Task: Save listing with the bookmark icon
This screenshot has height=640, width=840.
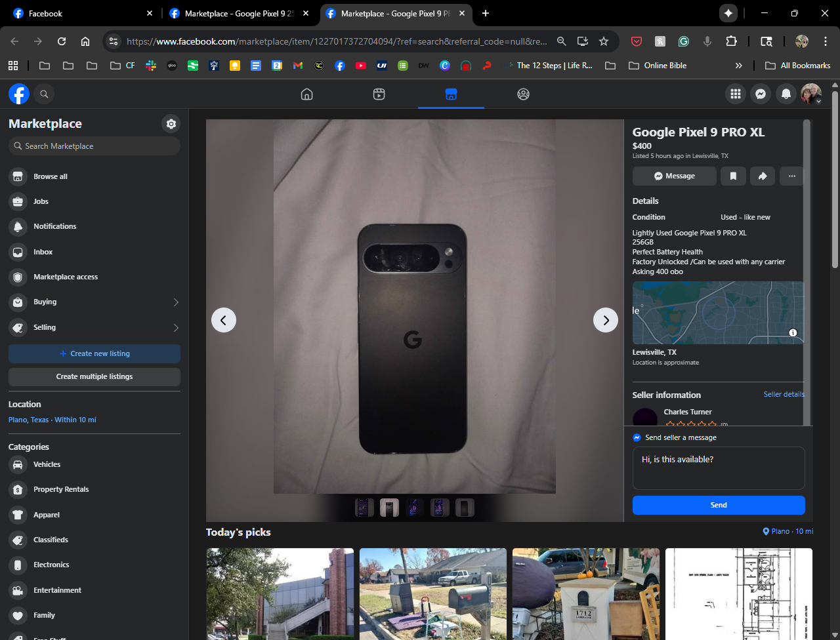Action: tap(733, 176)
